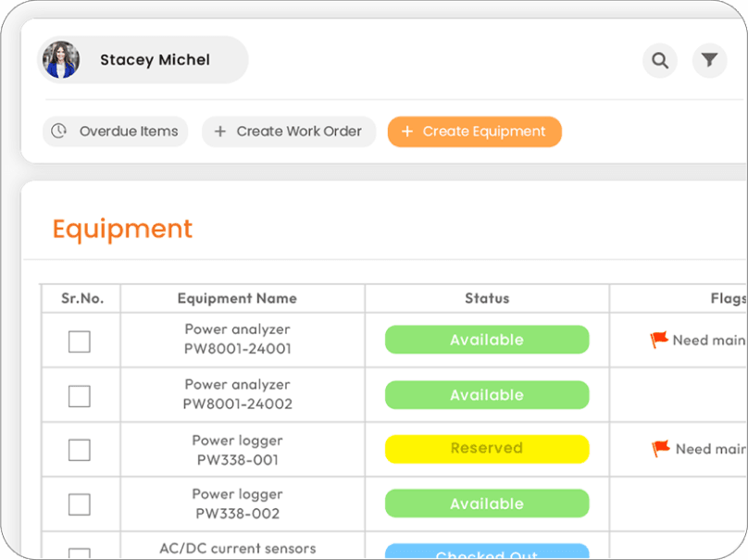
Task: Click Stacey Michel's profile avatar
Action: (60, 59)
